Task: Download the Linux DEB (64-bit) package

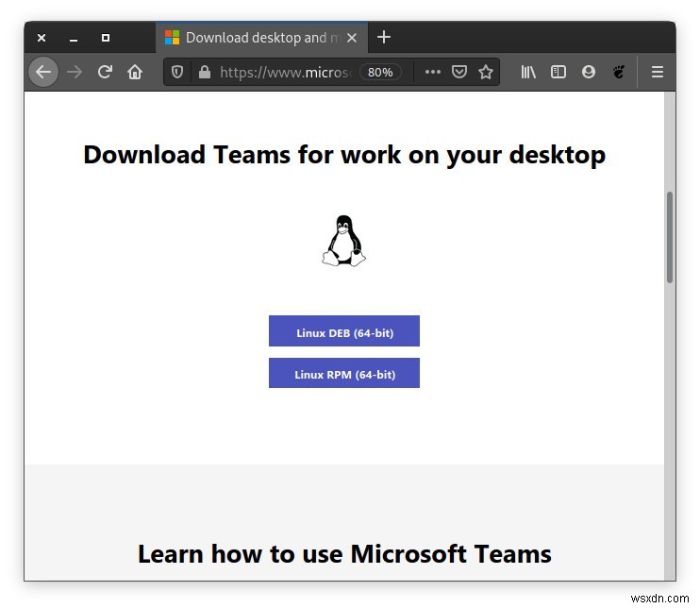Action: (x=344, y=331)
